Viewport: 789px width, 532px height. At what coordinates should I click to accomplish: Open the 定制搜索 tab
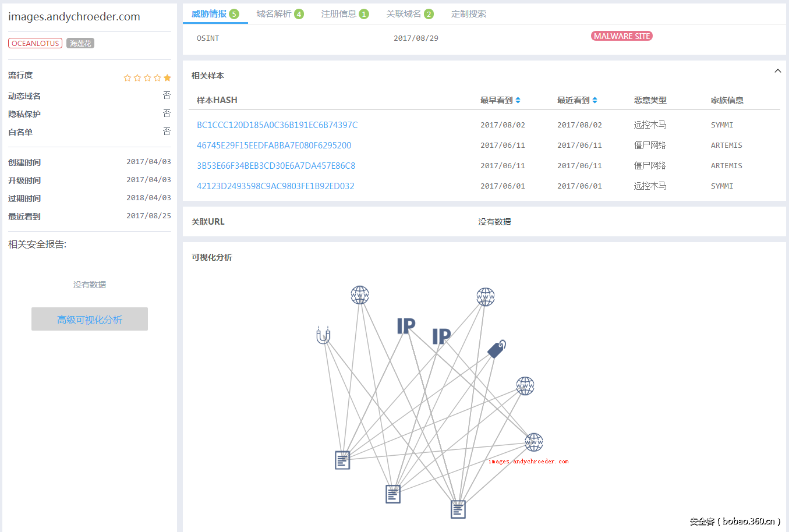tap(469, 14)
